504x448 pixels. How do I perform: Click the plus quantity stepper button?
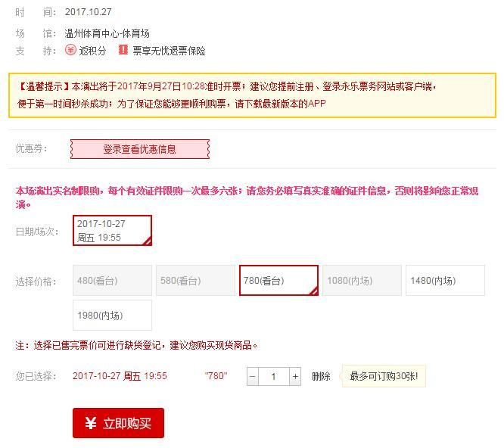pyautogui.click(x=295, y=376)
